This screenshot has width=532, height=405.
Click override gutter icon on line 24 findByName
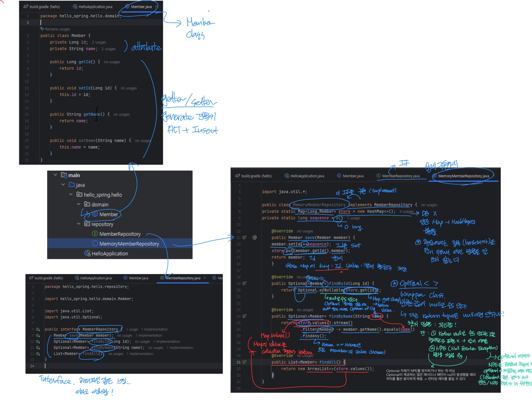click(x=244, y=316)
